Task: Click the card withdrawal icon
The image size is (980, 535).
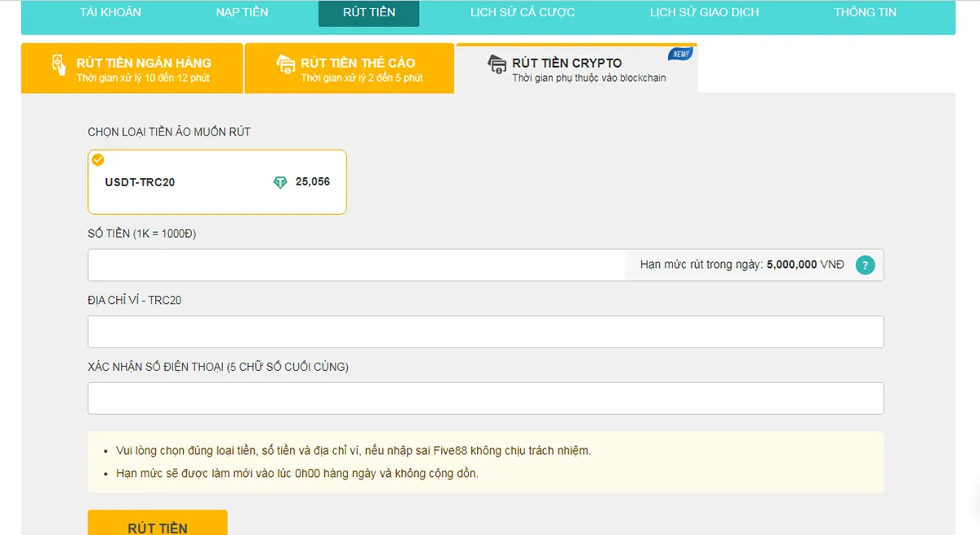Action: click(x=285, y=65)
